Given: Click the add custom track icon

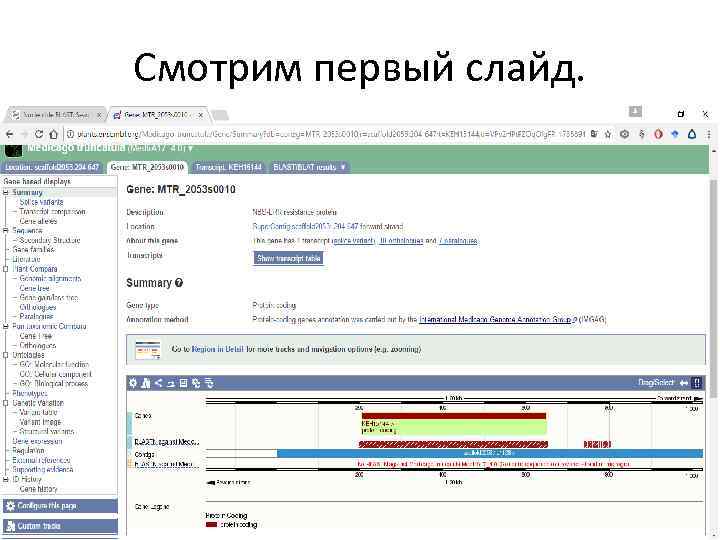Looking at the screenshot, I should pyautogui.click(x=146, y=383).
